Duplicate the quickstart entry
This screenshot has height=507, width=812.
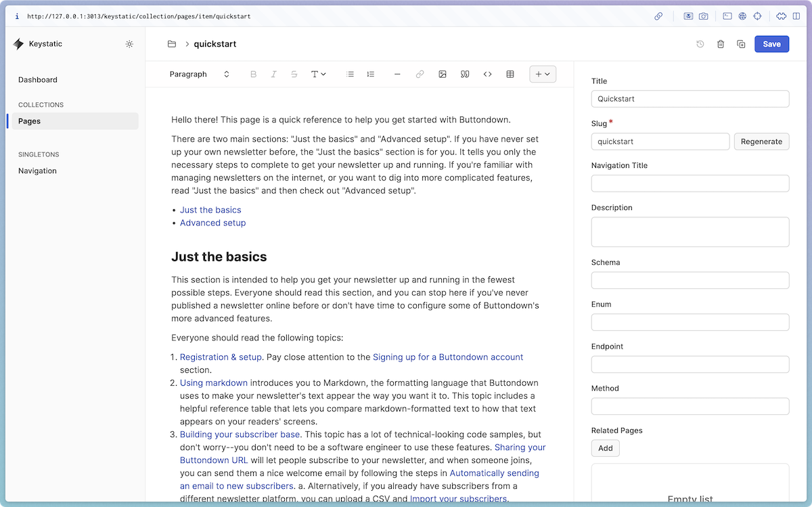pos(740,43)
